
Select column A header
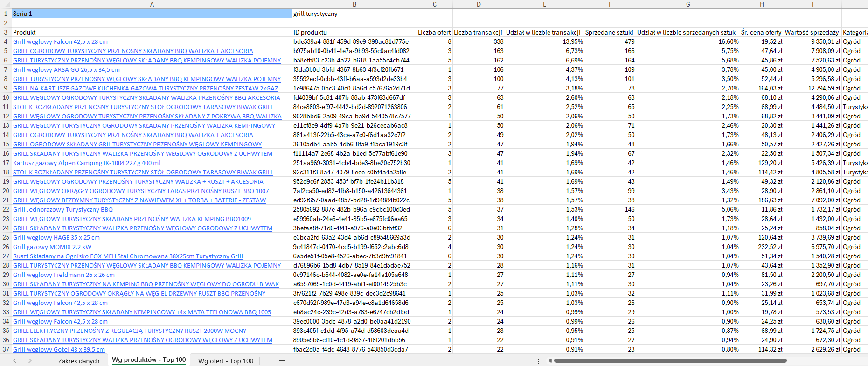coord(152,4)
